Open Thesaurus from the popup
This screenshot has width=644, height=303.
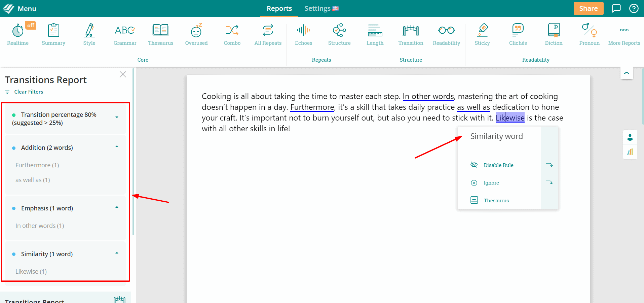coord(496,200)
